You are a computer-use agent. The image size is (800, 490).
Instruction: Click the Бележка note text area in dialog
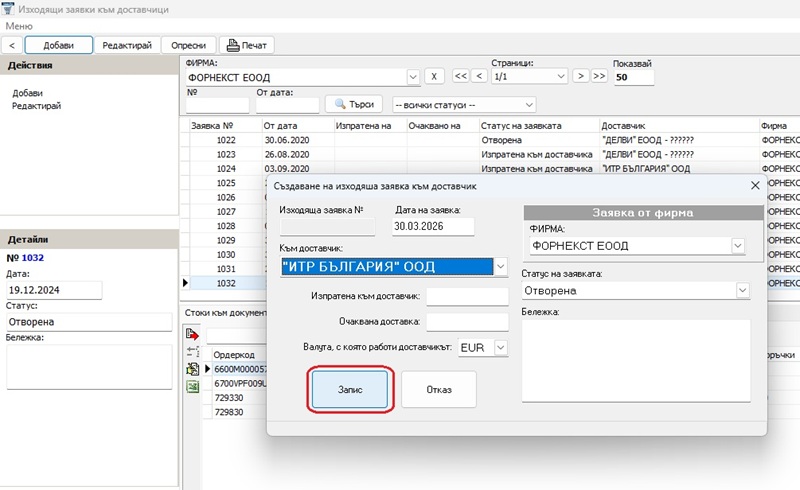[635, 359]
